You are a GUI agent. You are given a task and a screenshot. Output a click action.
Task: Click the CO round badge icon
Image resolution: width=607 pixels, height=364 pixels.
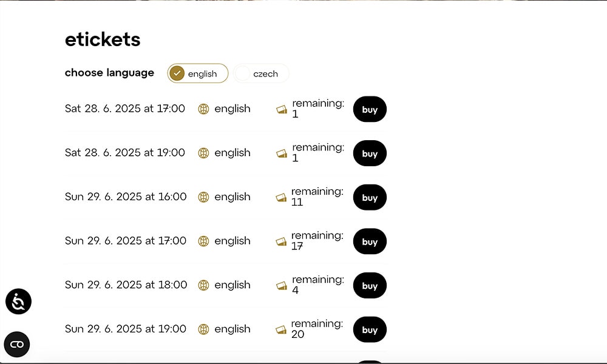pos(17,345)
